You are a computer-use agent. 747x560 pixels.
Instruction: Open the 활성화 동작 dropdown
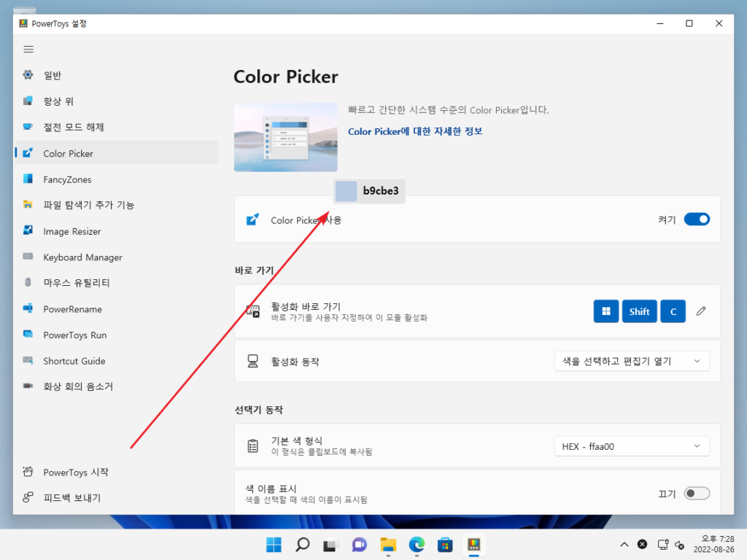coord(632,360)
